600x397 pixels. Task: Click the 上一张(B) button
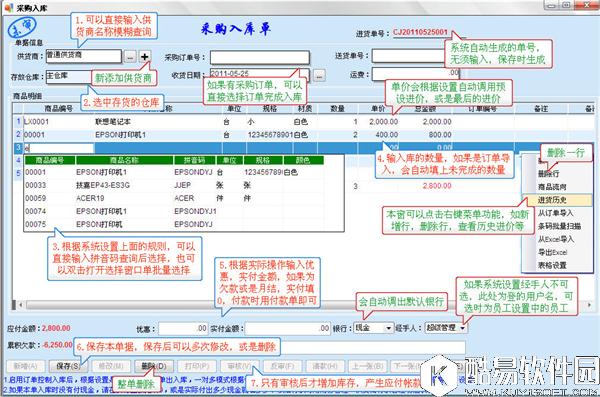pyautogui.click(x=367, y=366)
